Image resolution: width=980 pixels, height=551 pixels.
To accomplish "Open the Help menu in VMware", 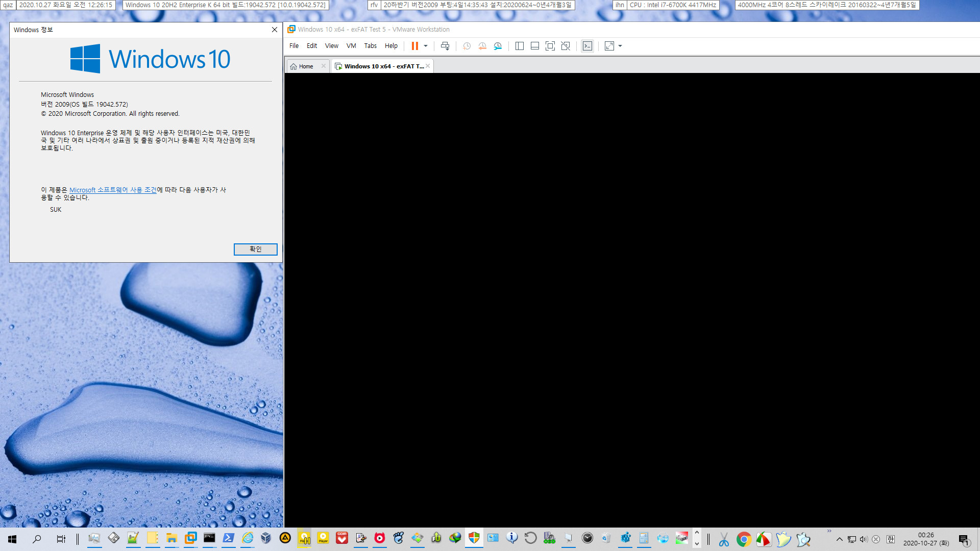I will tap(391, 46).
